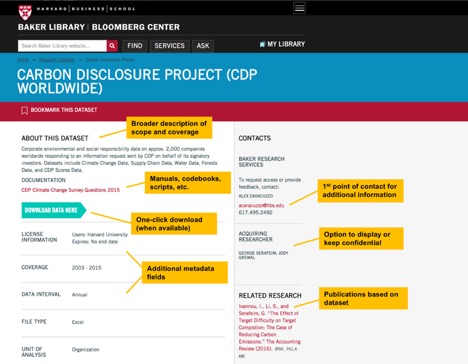Open the ASK menu
The height and width of the screenshot is (364, 468).
(x=203, y=46)
